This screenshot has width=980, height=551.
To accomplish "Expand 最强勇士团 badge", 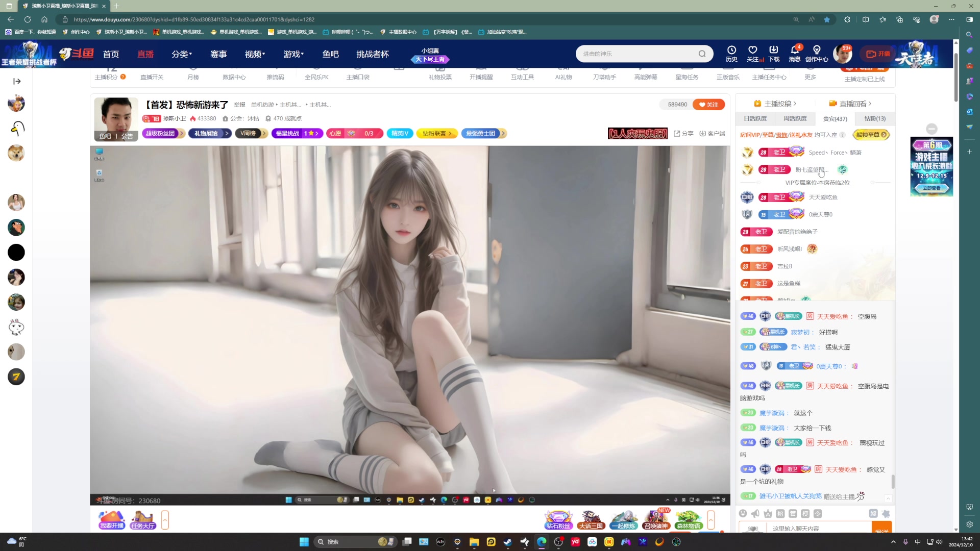I will tap(483, 133).
